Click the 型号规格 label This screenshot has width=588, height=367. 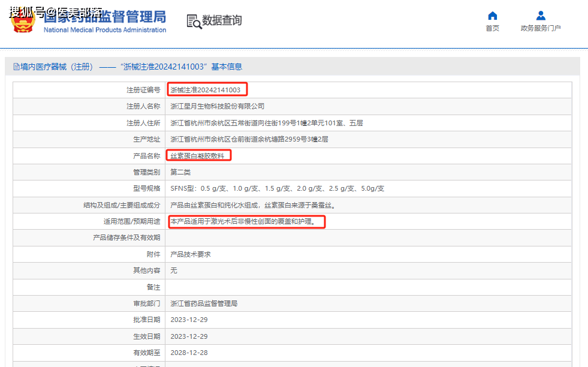click(x=147, y=188)
